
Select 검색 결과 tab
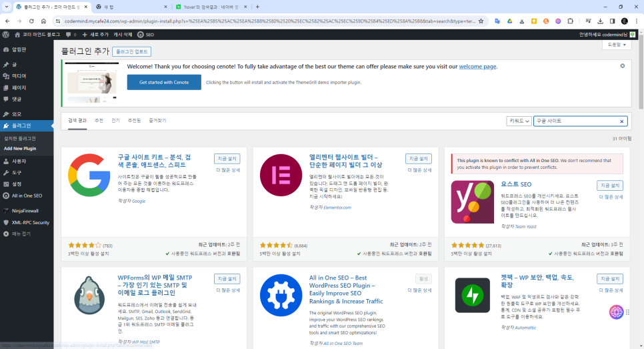77,120
